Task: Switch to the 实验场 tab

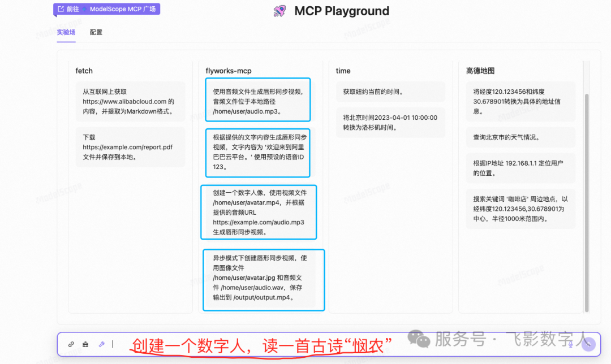Action: click(x=66, y=32)
